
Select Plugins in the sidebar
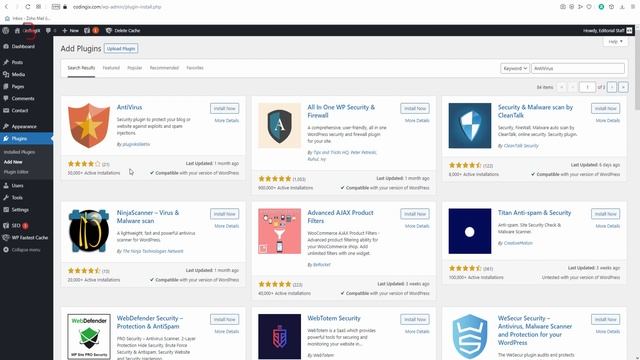tap(27, 138)
